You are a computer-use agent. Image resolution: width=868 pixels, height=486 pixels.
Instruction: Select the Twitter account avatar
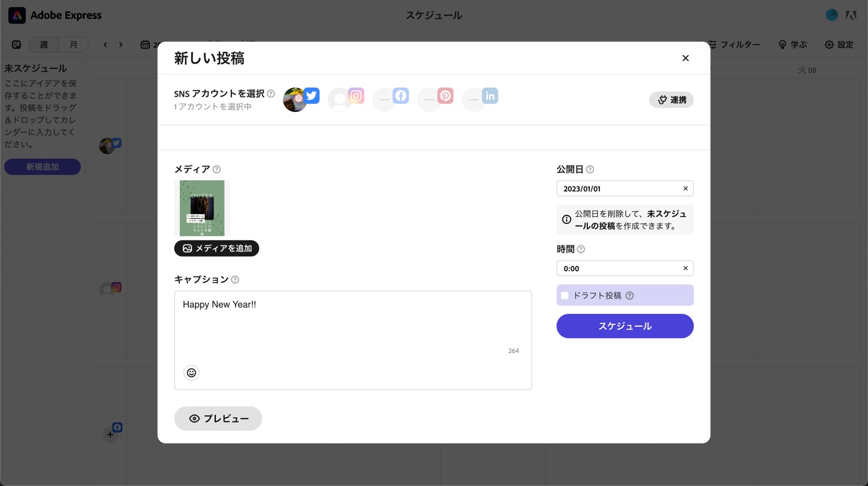tap(301, 100)
